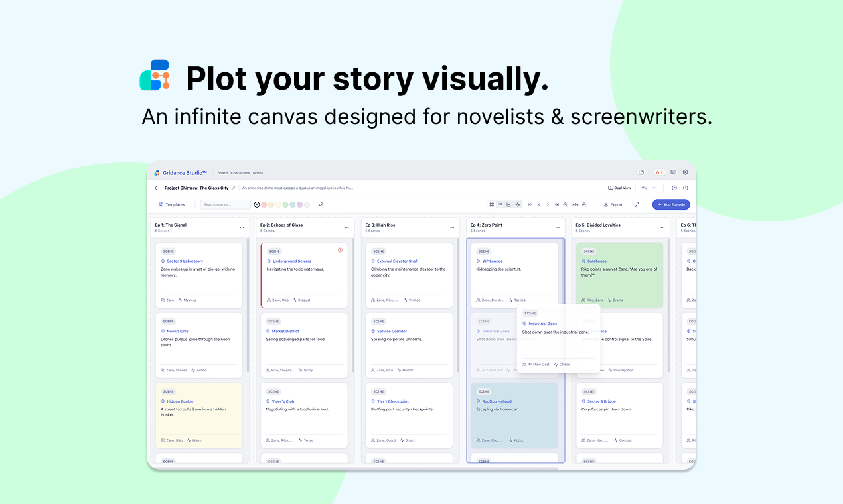This screenshot has width=843, height=504.
Task: Jump to the last episode arrow
Action: (556, 204)
